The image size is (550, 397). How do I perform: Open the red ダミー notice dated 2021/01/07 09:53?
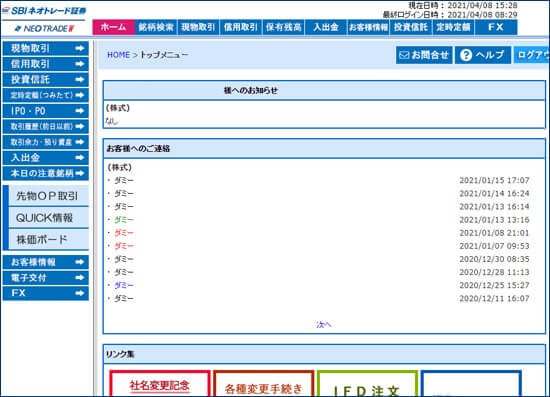click(x=124, y=246)
